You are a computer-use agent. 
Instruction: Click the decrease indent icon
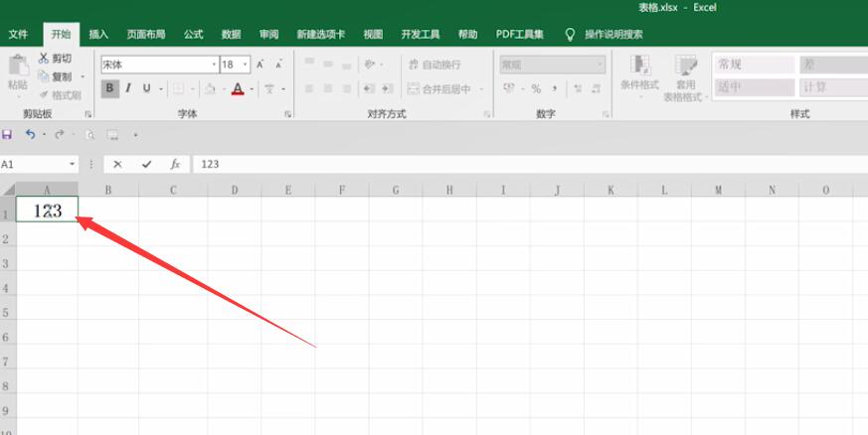(369, 88)
